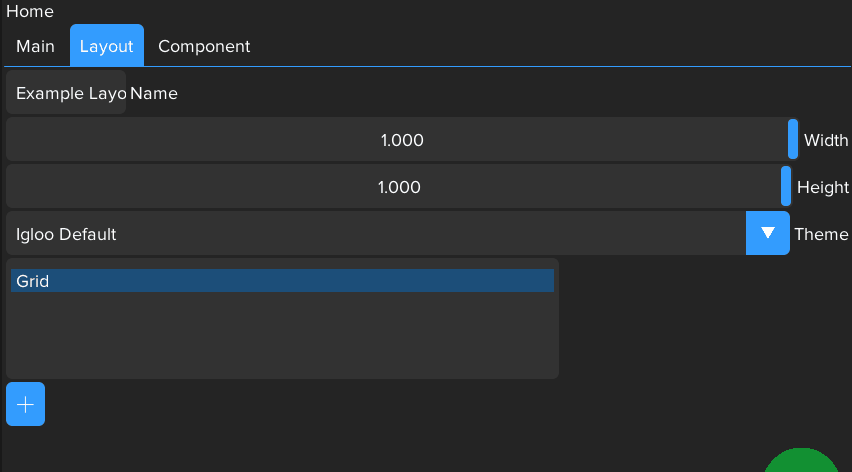The width and height of the screenshot is (852, 472).
Task: Click the Name label
Action: click(x=154, y=93)
